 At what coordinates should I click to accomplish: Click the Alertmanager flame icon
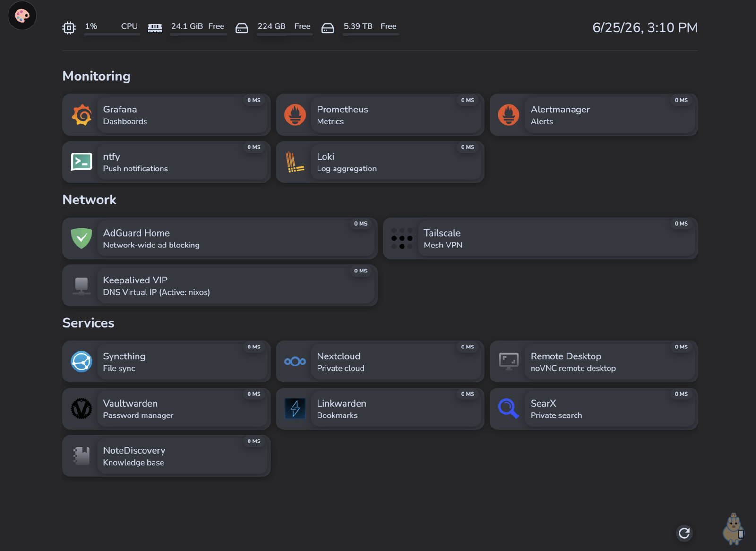tap(509, 115)
